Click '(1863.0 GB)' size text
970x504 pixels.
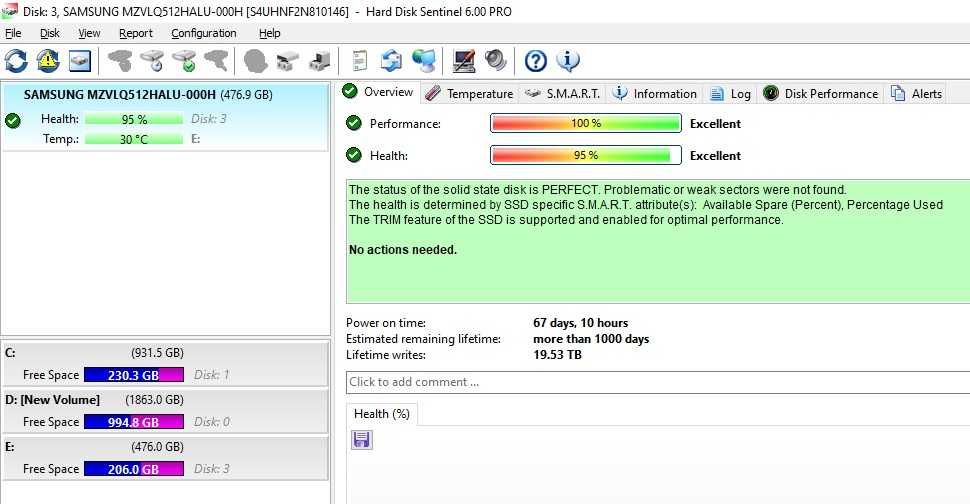pyautogui.click(x=154, y=400)
